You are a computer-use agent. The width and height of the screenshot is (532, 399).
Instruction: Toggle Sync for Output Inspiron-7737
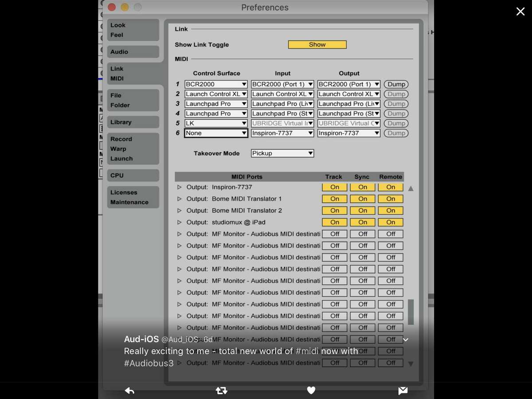[363, 187]
